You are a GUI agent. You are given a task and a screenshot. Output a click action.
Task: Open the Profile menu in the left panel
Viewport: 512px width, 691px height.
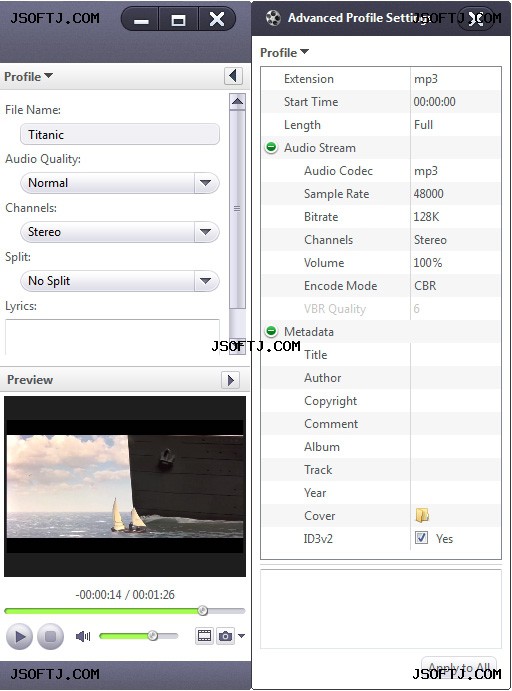click(x=29, y=76)
